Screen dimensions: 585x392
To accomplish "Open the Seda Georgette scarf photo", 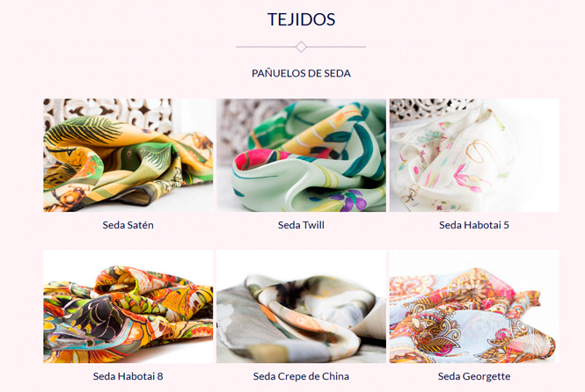I will click(x=474, y=306).
